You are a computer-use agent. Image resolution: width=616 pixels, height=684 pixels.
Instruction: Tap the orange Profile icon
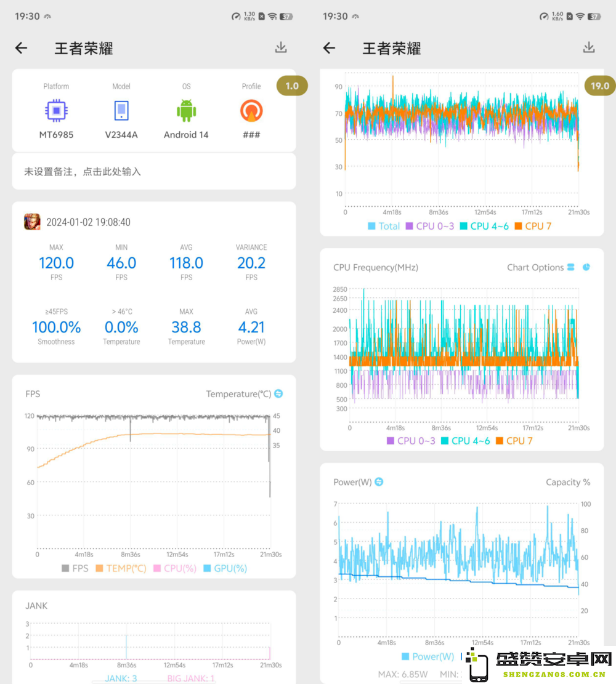pyautogui.click(x=251, y=110)
